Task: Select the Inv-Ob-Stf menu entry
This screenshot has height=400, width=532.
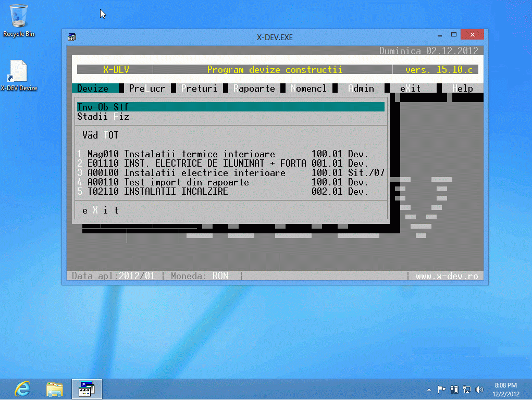Action: tap(230, 107)
